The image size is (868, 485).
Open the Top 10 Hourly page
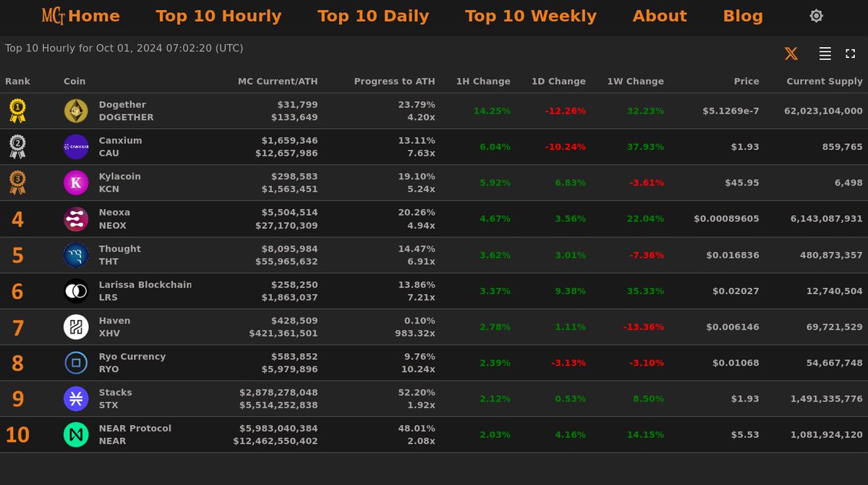coord(218,16)
